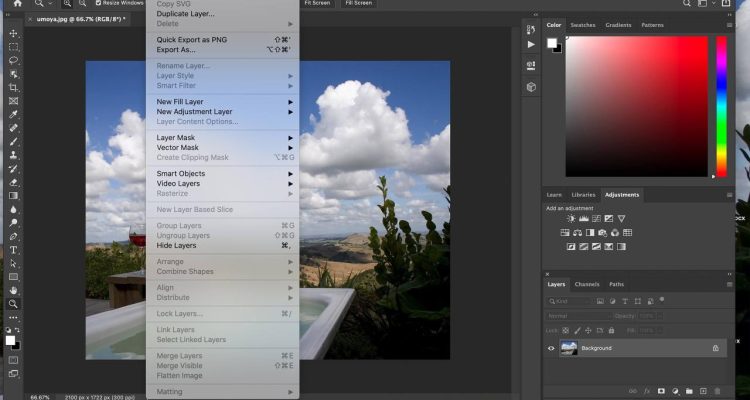Open the Color panel options menu
Screen dimensions: 750x400
click(x=729, y=25)
